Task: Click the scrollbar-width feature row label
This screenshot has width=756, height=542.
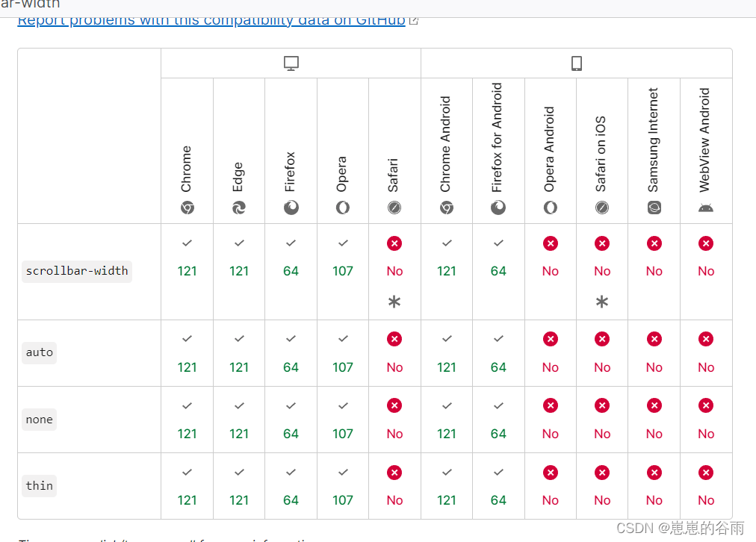Action: pyautogui.click(x=77, y=271)
